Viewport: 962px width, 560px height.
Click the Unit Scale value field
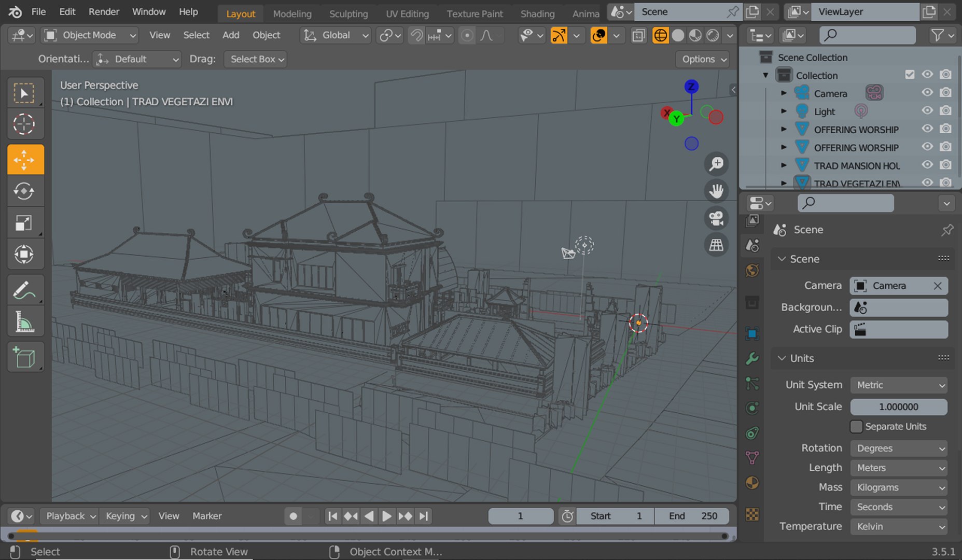[x=899, y=407]
